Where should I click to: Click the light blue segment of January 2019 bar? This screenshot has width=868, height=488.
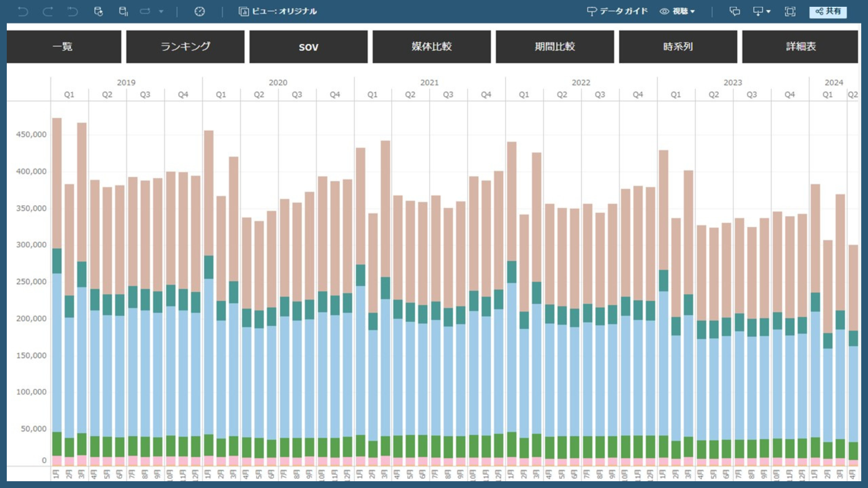[x=57, y=352]
